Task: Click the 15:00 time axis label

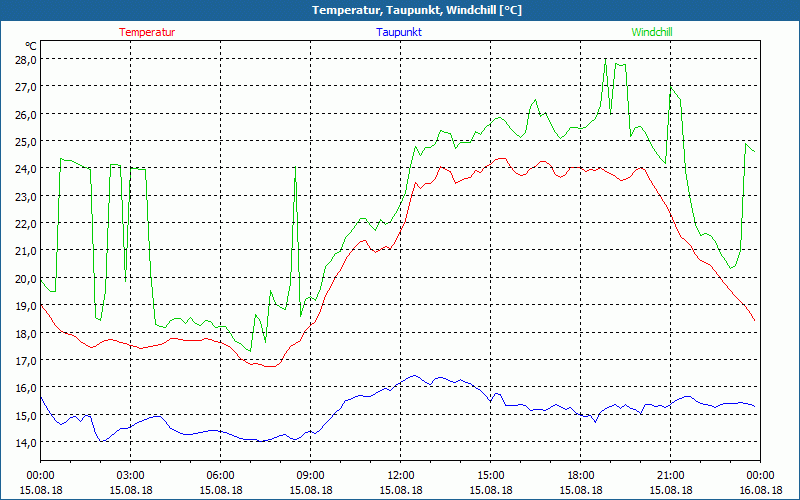Action: pyautogui.click(x=491, y=476)
